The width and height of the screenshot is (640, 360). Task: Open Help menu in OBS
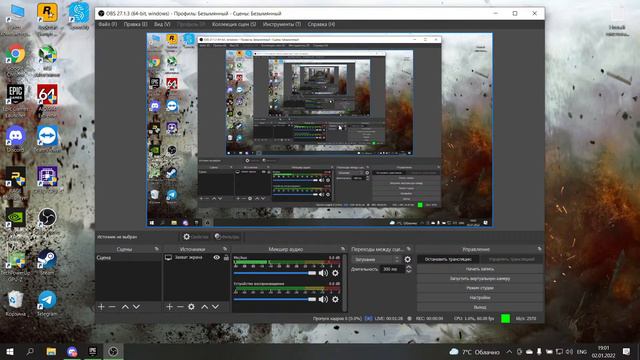click(x=321, y=24)
